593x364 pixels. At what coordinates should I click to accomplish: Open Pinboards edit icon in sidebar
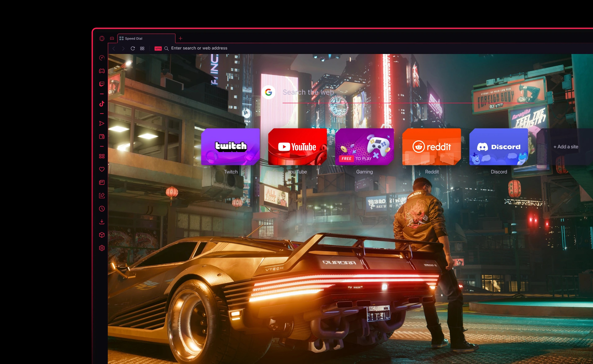(102, 196)
